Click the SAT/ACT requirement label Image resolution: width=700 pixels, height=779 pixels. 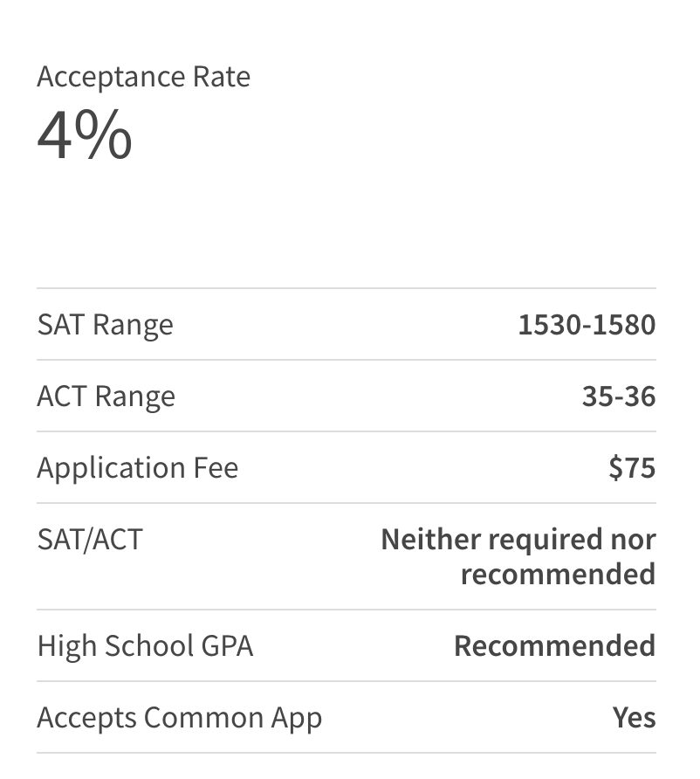pyautogui.click(x=90, y=539)
